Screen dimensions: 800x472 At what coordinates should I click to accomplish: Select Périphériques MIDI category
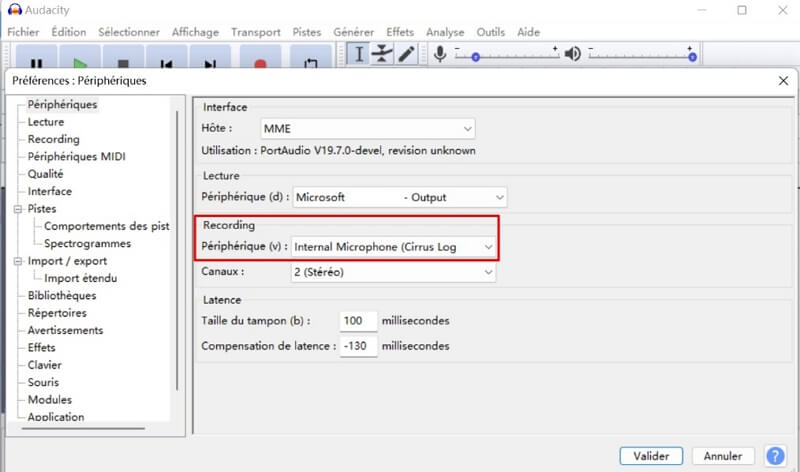click(x=77, y=157)
